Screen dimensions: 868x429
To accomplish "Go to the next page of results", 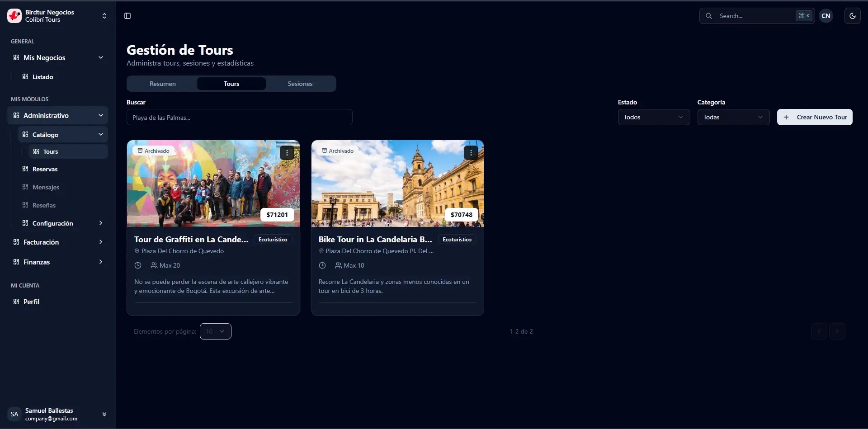I will pos(838,331).
